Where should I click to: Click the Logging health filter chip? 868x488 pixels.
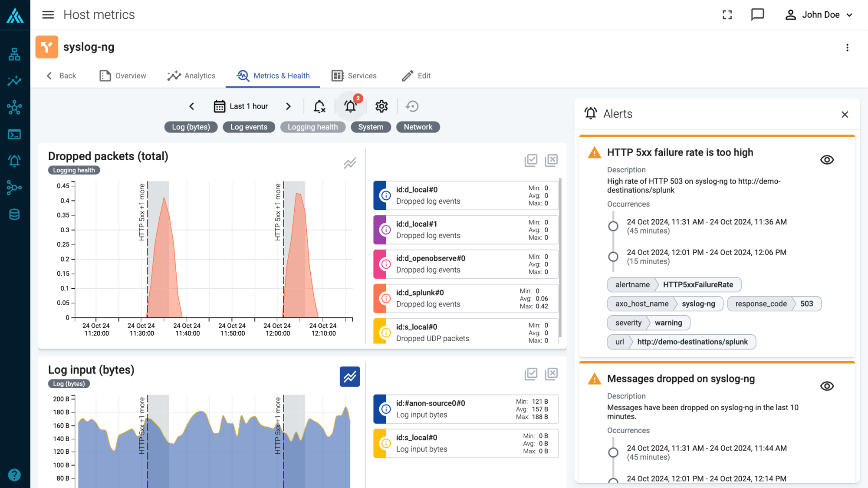[312, 127]
